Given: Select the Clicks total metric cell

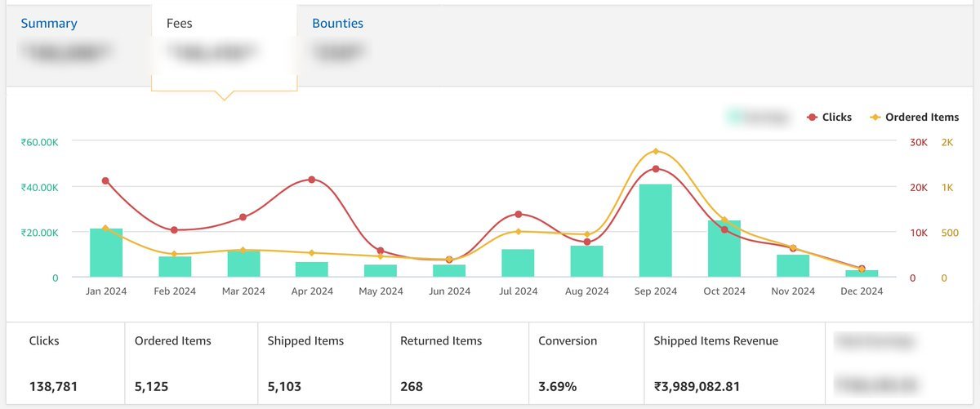Looking at the screenshot, I should [65, 363].
